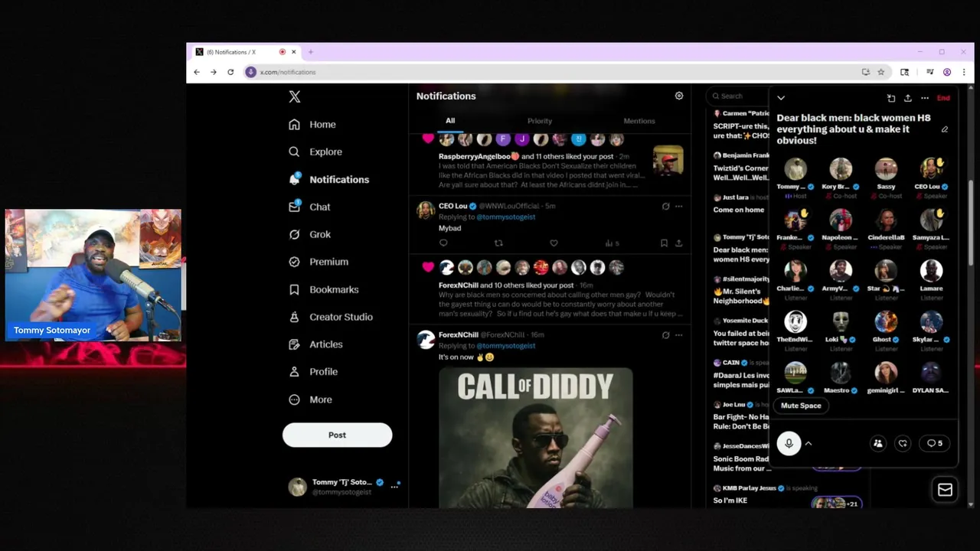980x551 pixels.
Task: Click the X search field
Action: [x=739, y=96]
